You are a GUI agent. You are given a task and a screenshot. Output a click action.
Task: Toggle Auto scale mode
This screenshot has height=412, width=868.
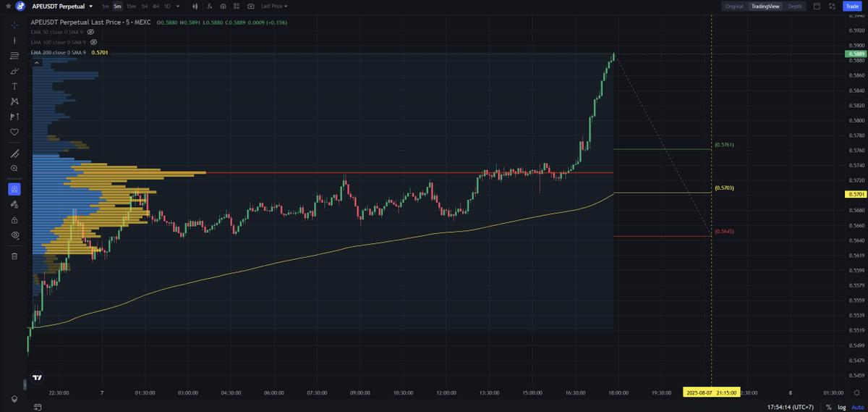pos(857,406)
